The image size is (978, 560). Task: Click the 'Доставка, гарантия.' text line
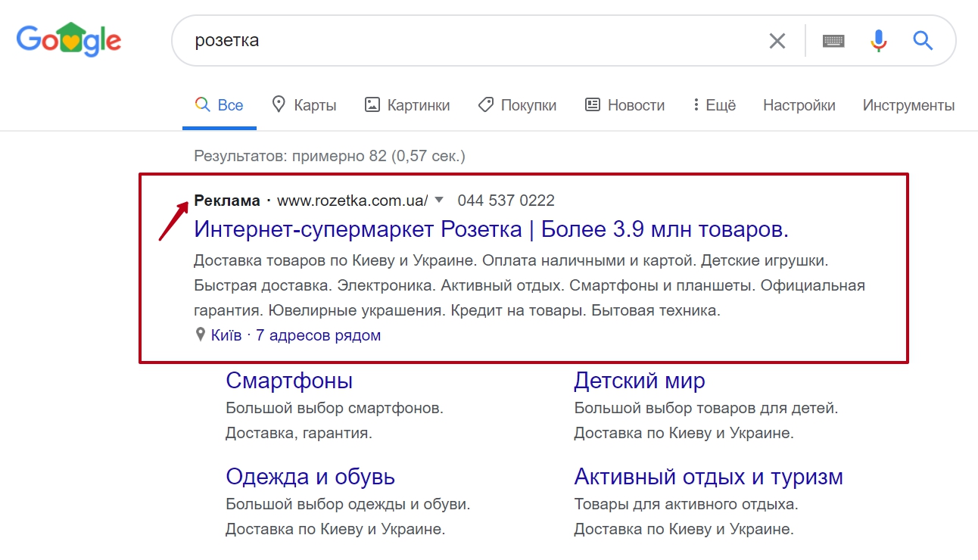tap(299, 434)
